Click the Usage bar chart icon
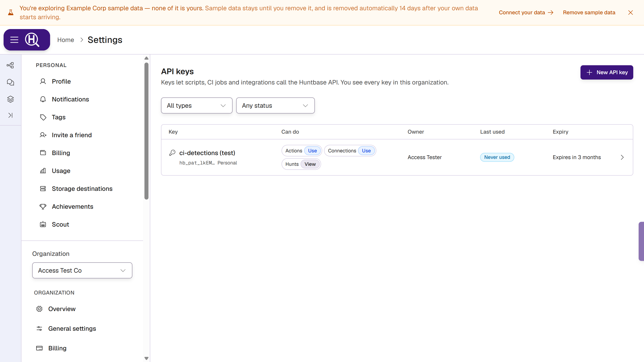This screenshot has height=362, width=644. pyautogui.click(x=43, y=171)
